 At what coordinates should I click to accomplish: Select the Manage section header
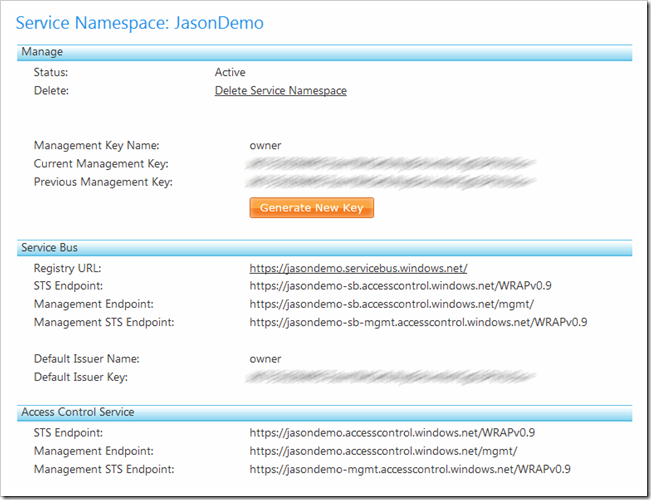pos(325,52)
